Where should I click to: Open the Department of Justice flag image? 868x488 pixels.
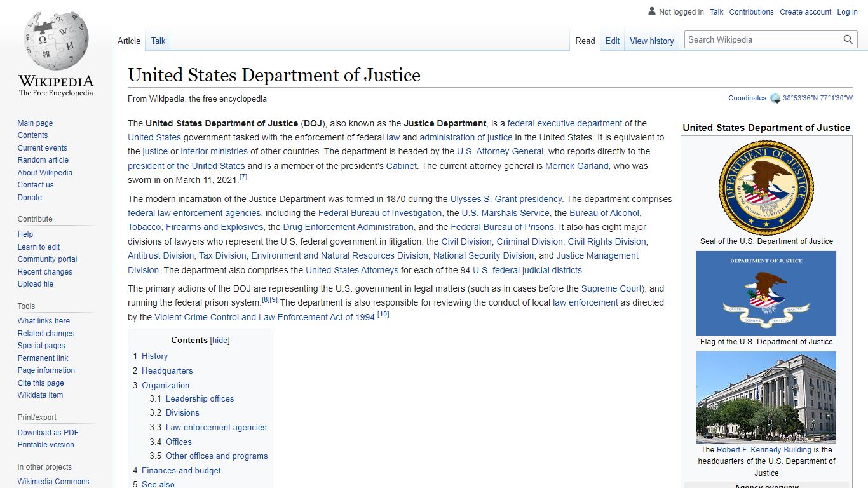pos(766,294)
